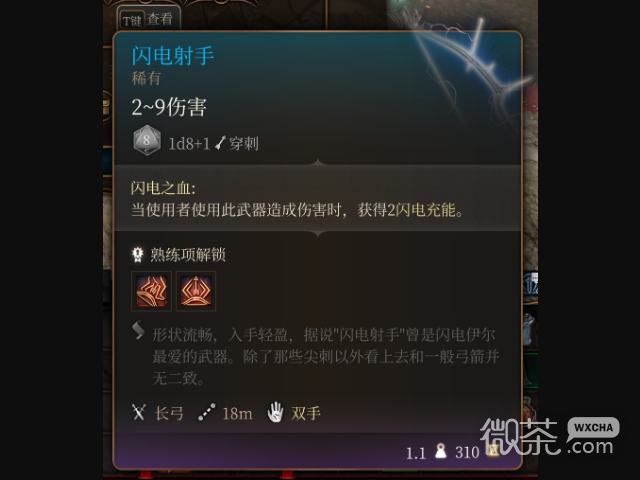
Task: Click the two-handed hand icon
Action: 276,412
